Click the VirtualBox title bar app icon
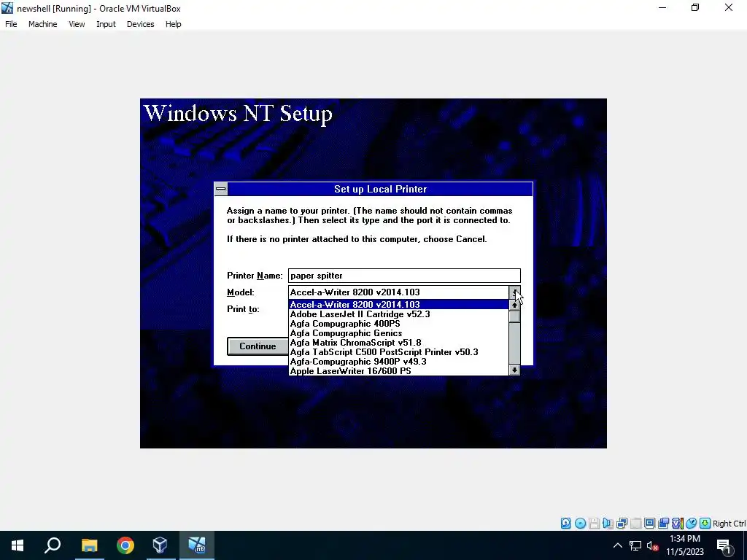747x560 pixels. click(7, 8)
